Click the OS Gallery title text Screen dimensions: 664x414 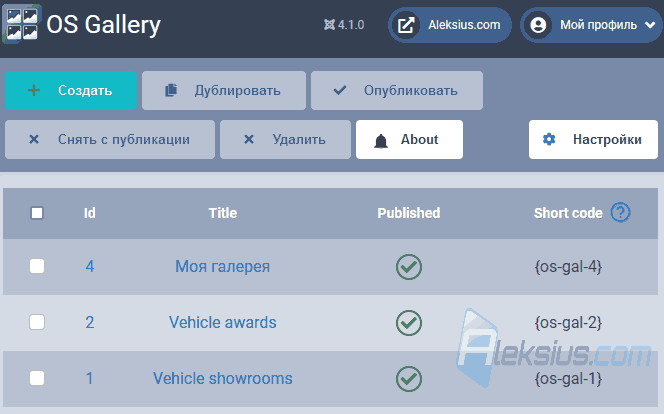coord(104,25)
